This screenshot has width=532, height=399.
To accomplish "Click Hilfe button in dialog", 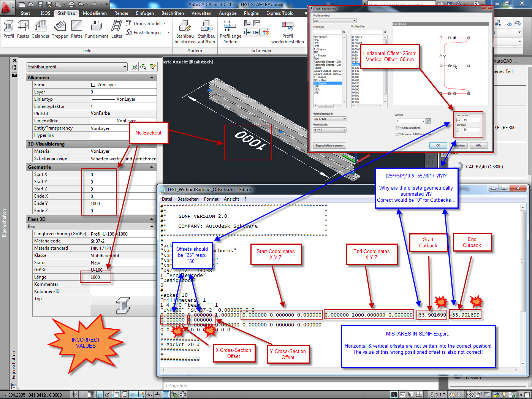I will pos(478,146).
